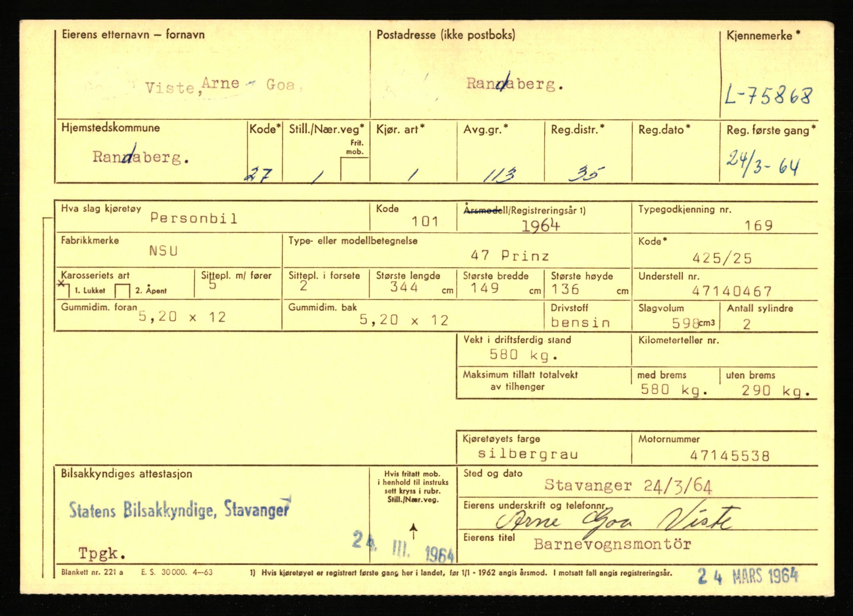
Task: Click the license plate number L-75868
Action: 768,95
